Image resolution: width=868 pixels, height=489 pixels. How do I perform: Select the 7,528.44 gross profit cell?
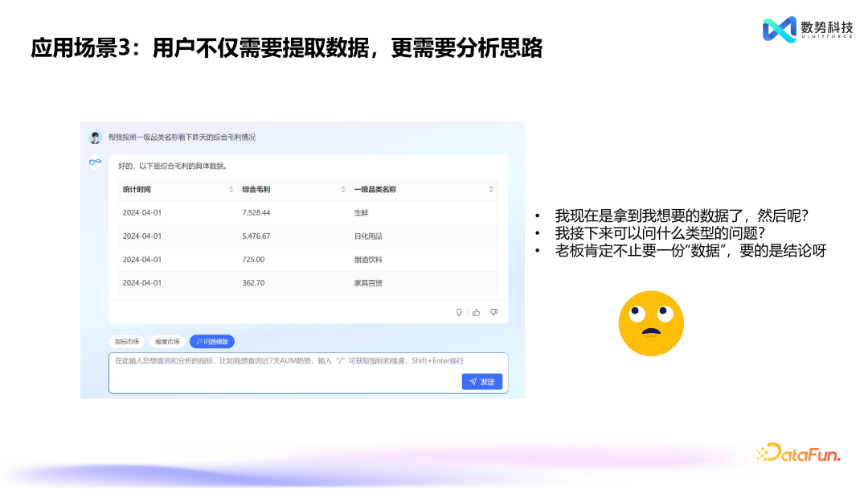pos(256,213)
